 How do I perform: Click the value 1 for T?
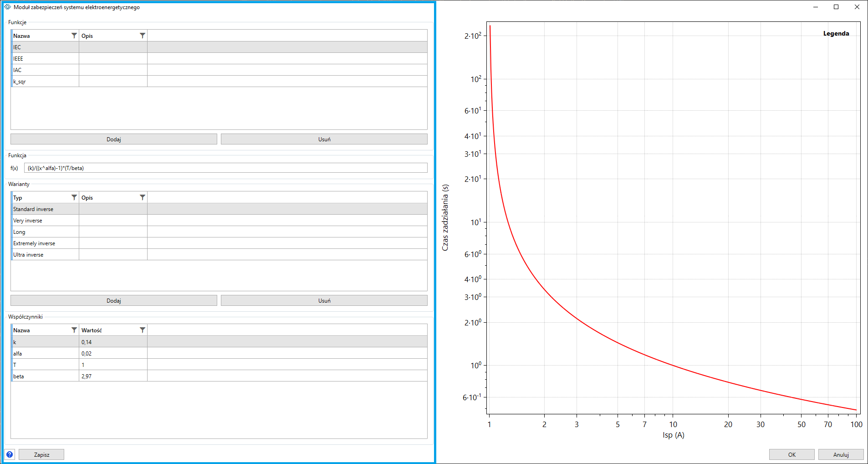113,365
